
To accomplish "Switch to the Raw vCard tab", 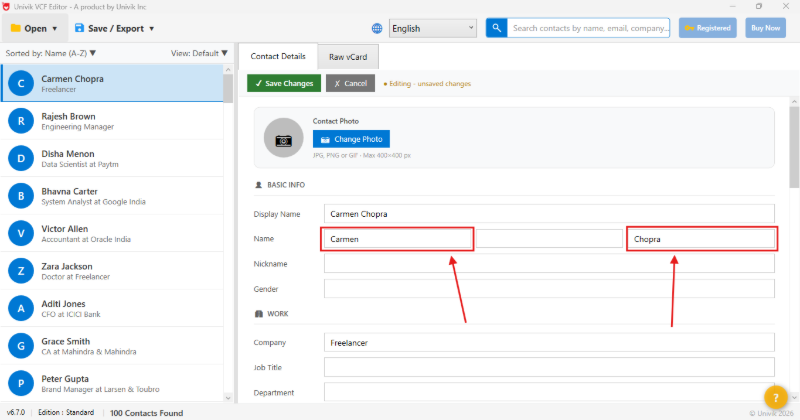I will click(x=348, y=57).
